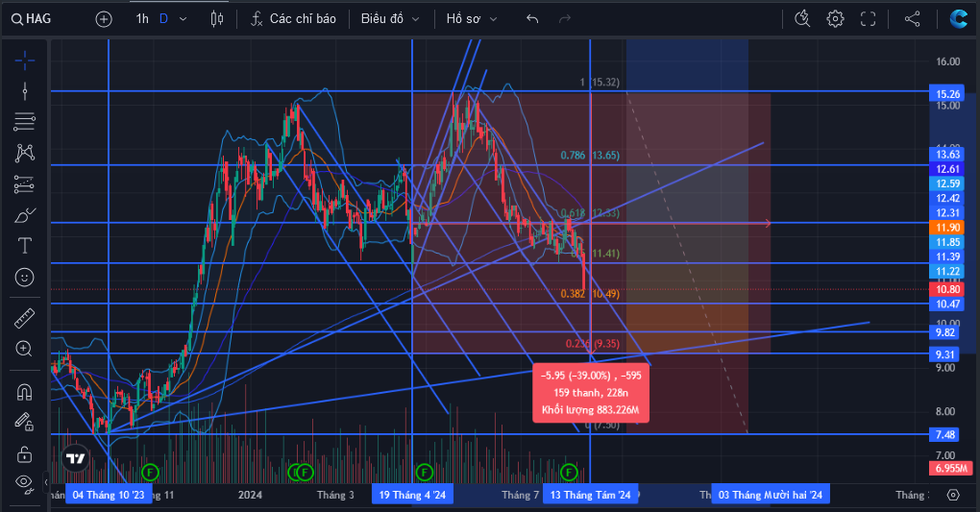Click the orange 11.90 price label
Screen dimensions: 980x512
tap(947, 228)
